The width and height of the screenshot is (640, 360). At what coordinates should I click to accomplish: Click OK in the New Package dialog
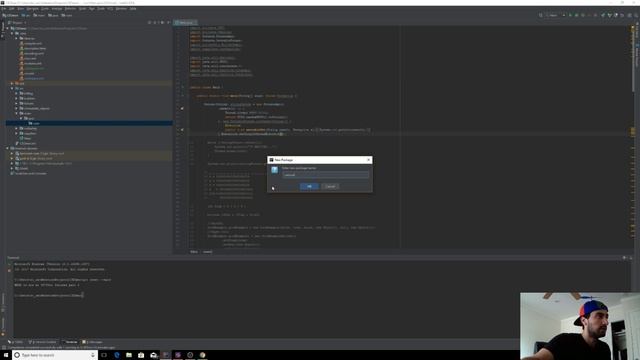[309, 186]
